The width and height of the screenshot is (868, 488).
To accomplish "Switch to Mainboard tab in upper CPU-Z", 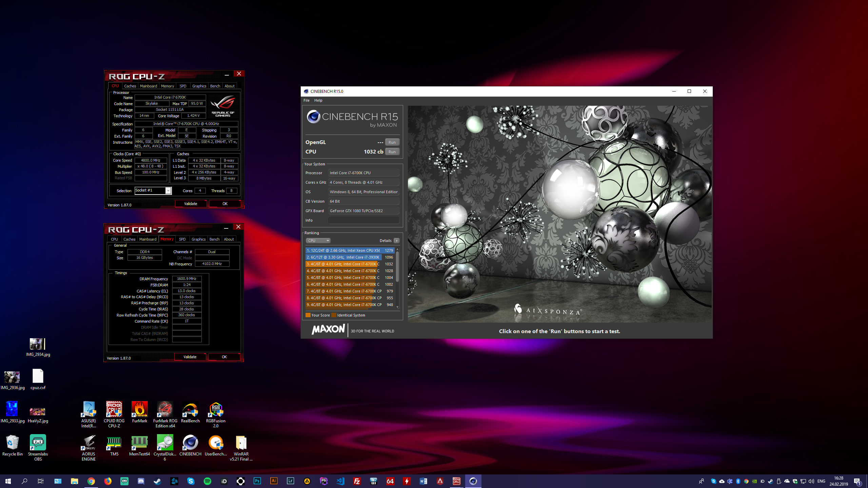I will pos(149,86).
